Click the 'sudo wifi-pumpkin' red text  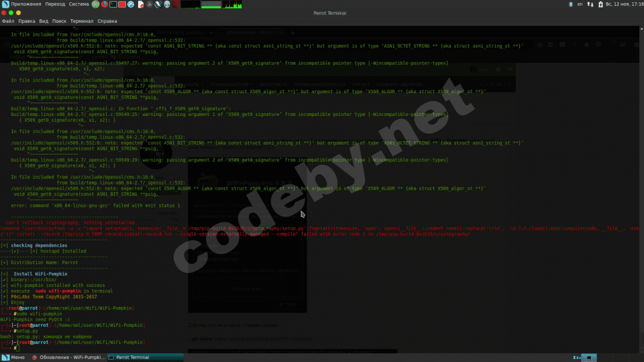[58, 291]
